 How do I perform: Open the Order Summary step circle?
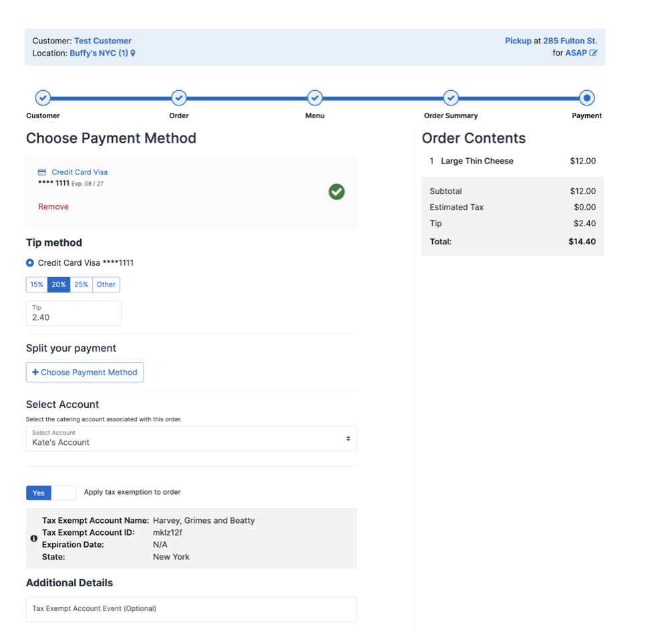451,98
